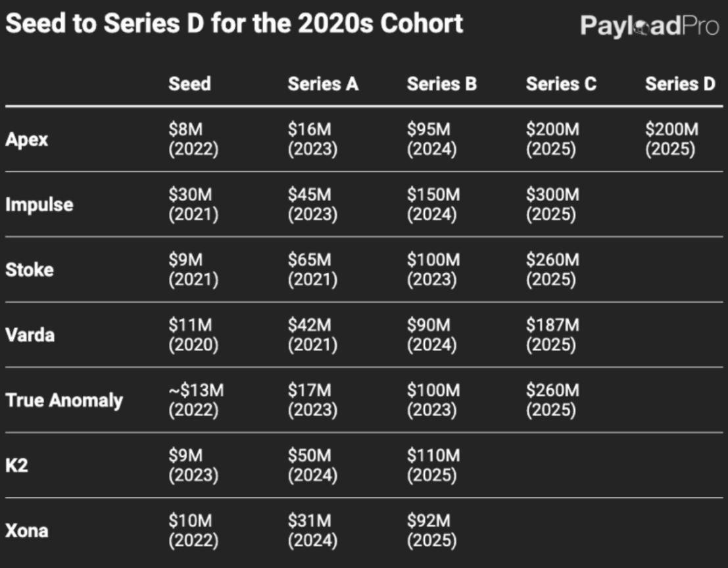This screenshot has height=568, width=728.
Task: Click Xona's $92M Series B cell
Action: (x=431, y=531)
